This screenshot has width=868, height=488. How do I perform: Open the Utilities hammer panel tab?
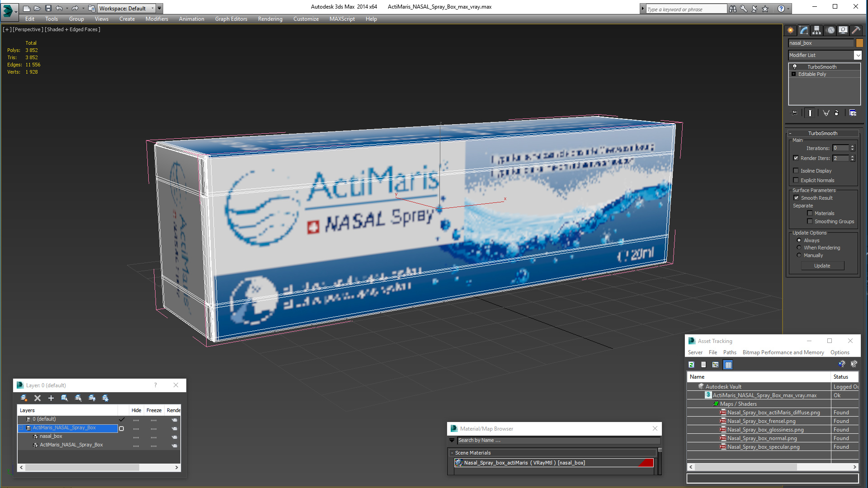[856, 30]
